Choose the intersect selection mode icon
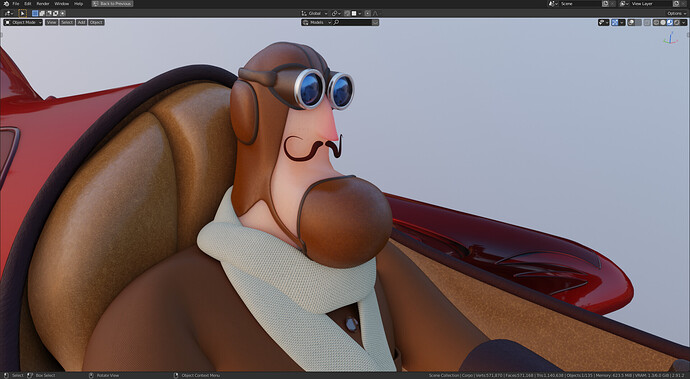Screen dimensions: 690x379 click(62, 13)
